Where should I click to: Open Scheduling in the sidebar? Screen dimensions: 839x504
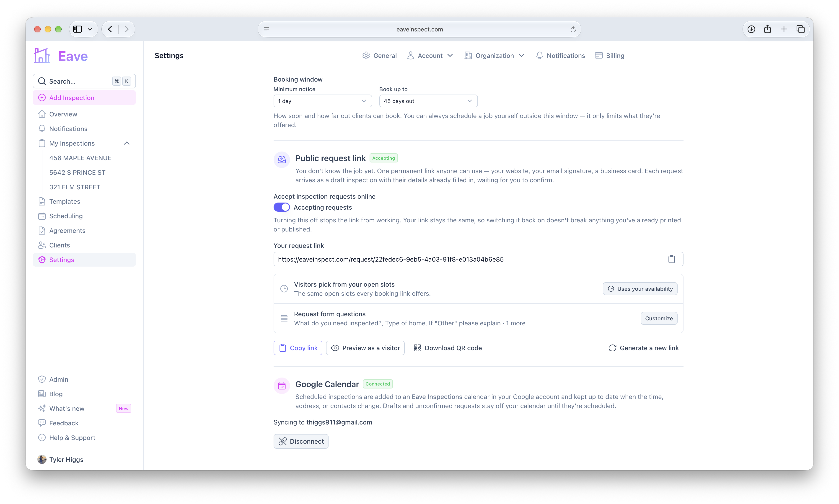84,216
